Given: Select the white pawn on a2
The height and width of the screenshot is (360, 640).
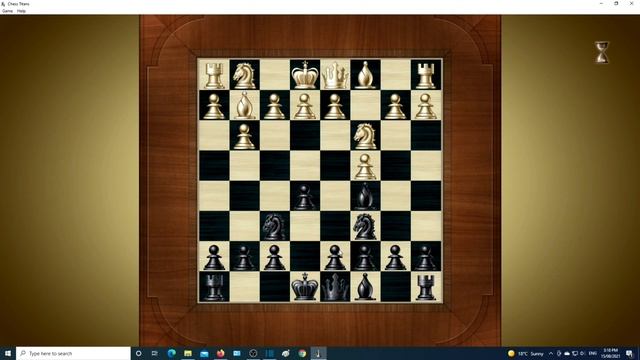Looking at the screenshot, I should (x=425, y=105).
